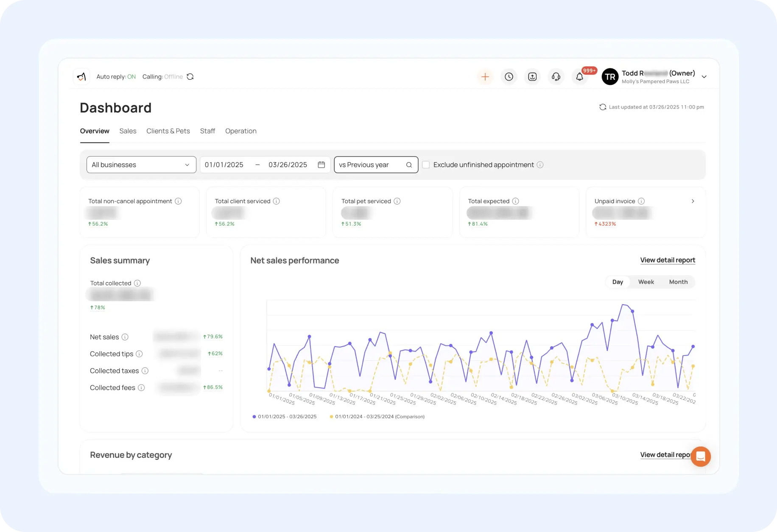The image size is (777, 532).
Task: Open the All businesses dropdown
Action: tap(141, 165)
